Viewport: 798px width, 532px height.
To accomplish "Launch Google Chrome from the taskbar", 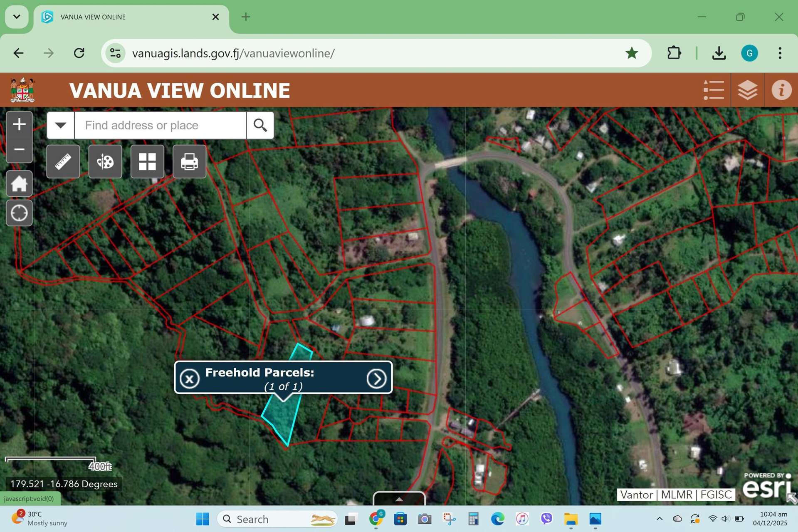I will pyautogui.click(x=377, y=519).
